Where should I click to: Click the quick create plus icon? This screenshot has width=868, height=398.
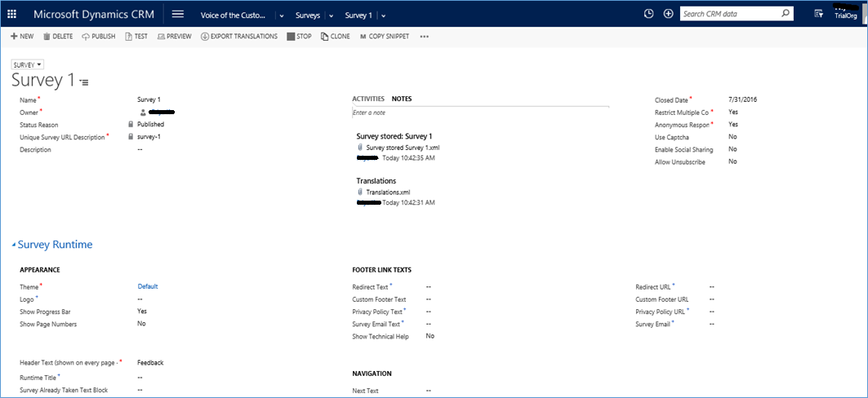[668, 15]
